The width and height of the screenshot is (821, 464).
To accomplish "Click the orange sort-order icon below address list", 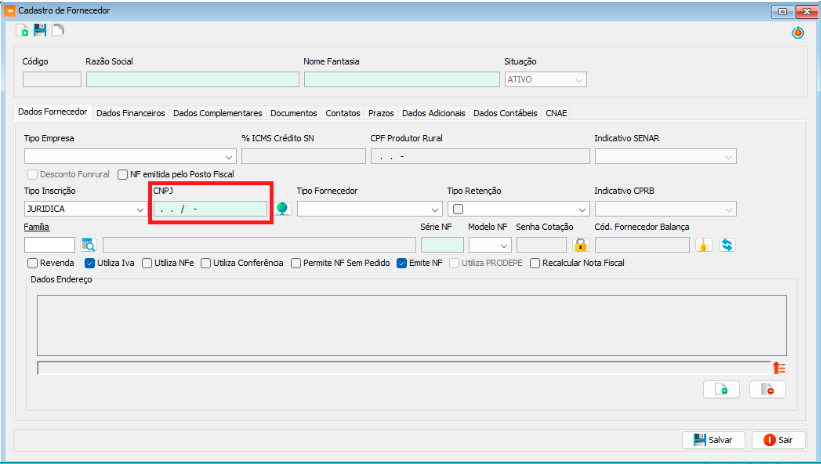I will pos(779,368).
